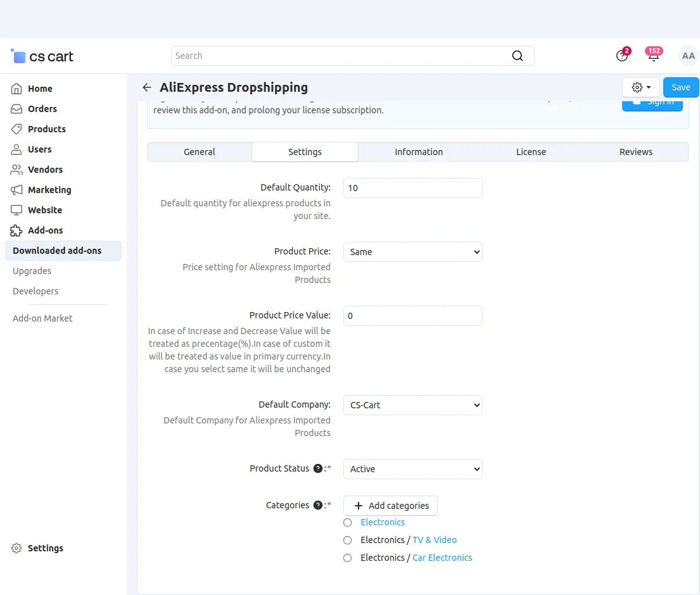Open the Product Status dropdown
This screenshot has width=700, height=595.
click(412, 469)
